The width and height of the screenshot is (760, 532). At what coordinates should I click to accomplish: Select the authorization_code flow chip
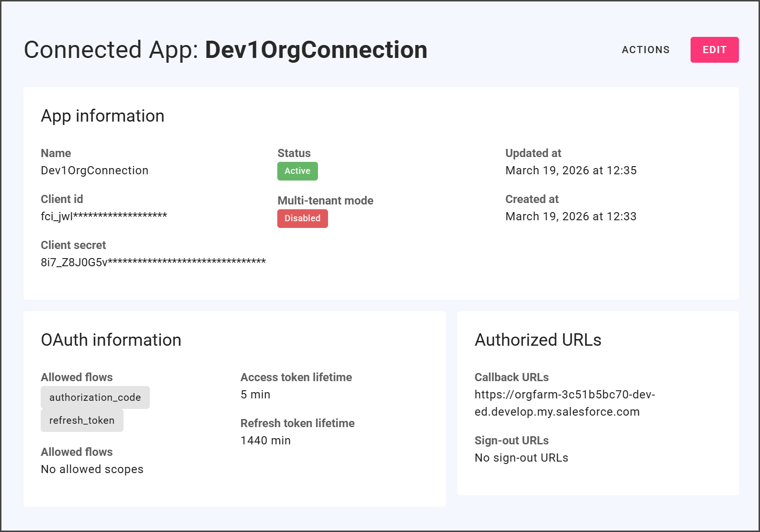pyautogui.click(x=95, y=397)
